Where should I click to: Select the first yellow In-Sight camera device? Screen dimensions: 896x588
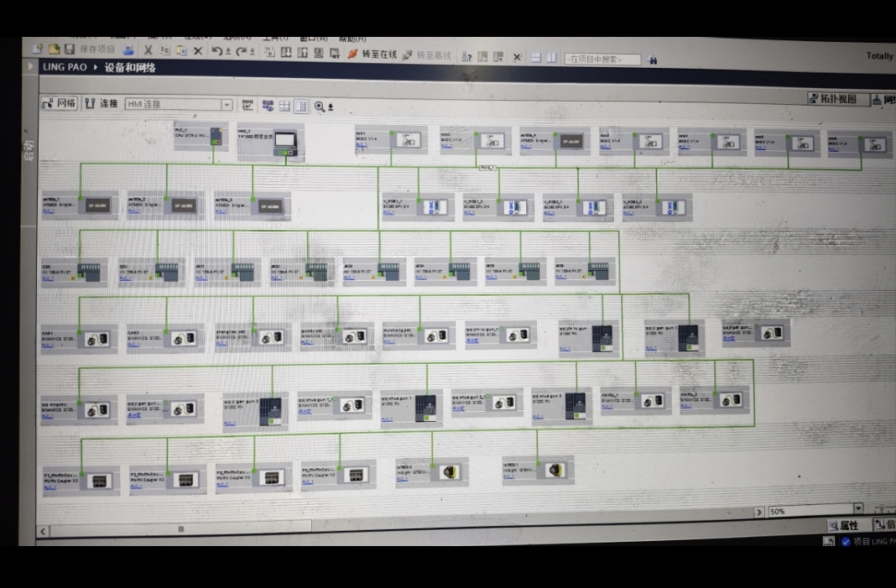[431, 472]
